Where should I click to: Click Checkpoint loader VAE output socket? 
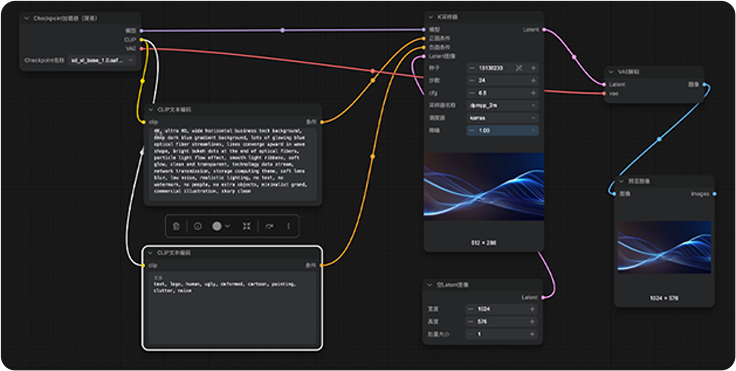pyautogui.click(x=141, y=48)
